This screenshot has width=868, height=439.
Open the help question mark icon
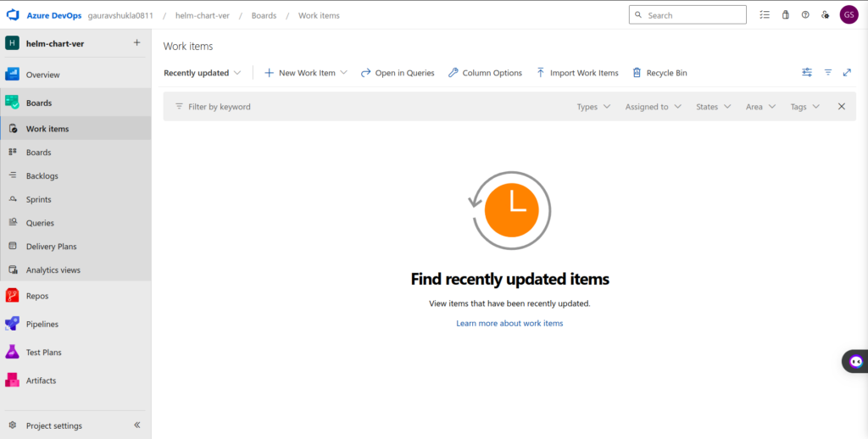coord(805,15)
